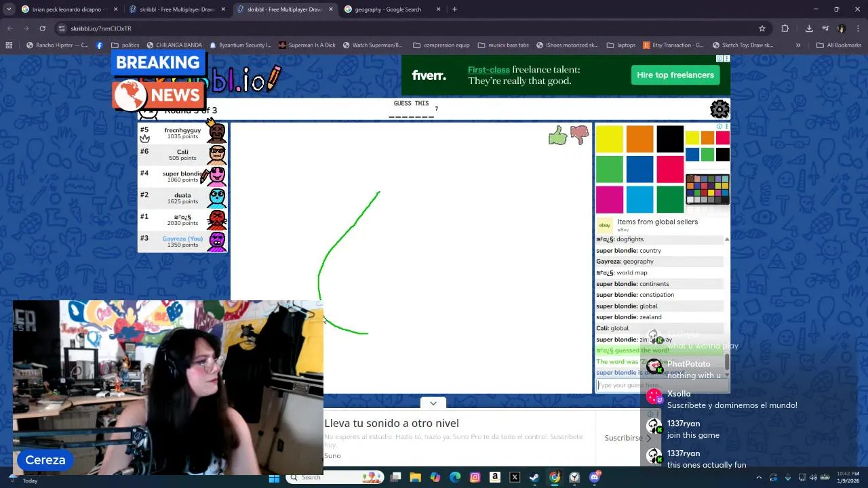Open the X app from the taskbar
868x488 pixels.
point(515,478)
